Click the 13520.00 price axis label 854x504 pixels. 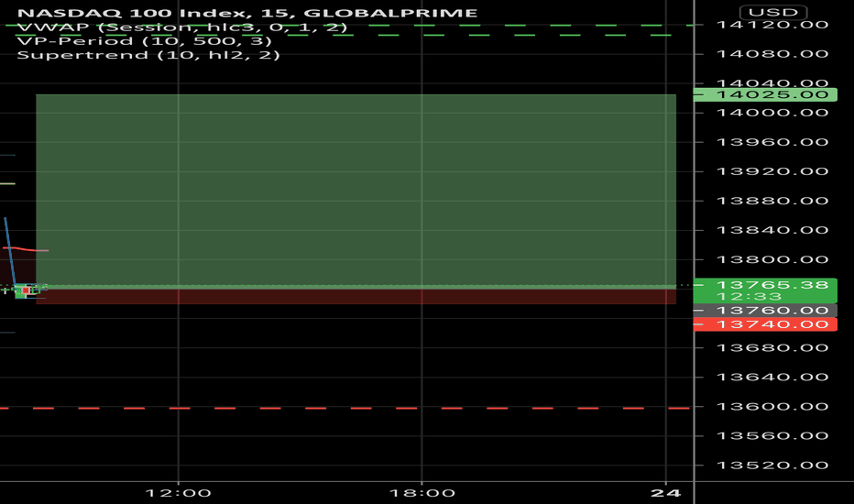pos(772,466)
